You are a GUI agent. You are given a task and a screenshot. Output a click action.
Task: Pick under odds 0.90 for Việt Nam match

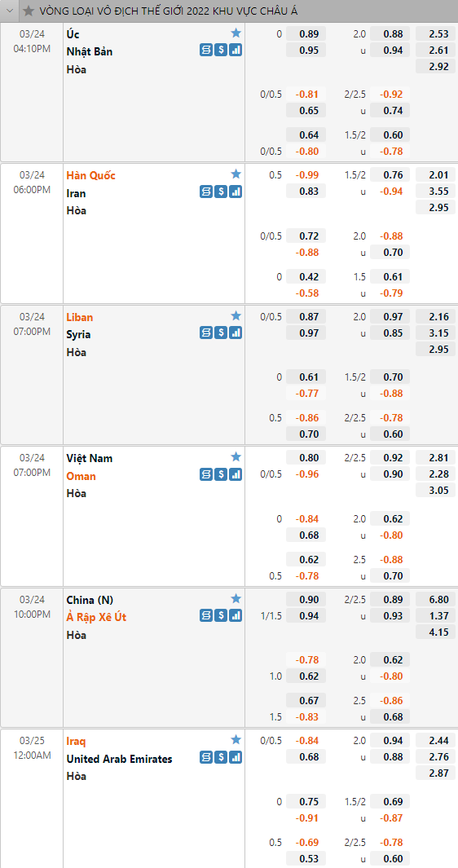tap(390, 474)
